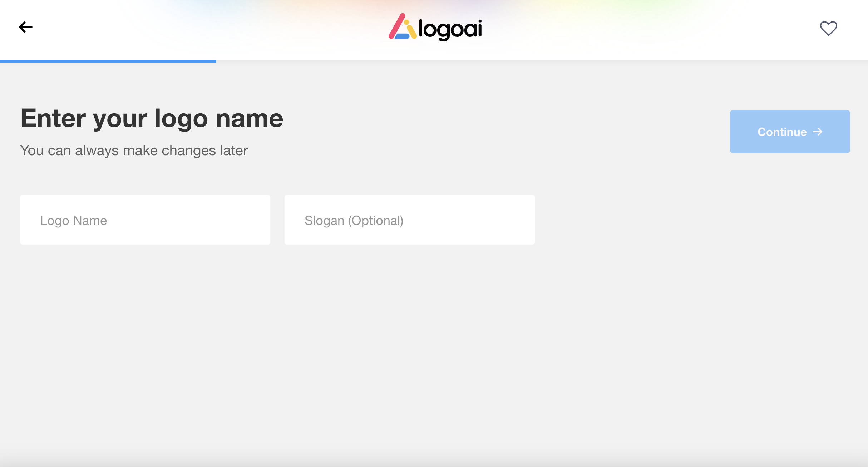The width and height of the screenshot is (868, 467).
Task: Focus the Logo Name input field
Action: 179,220
